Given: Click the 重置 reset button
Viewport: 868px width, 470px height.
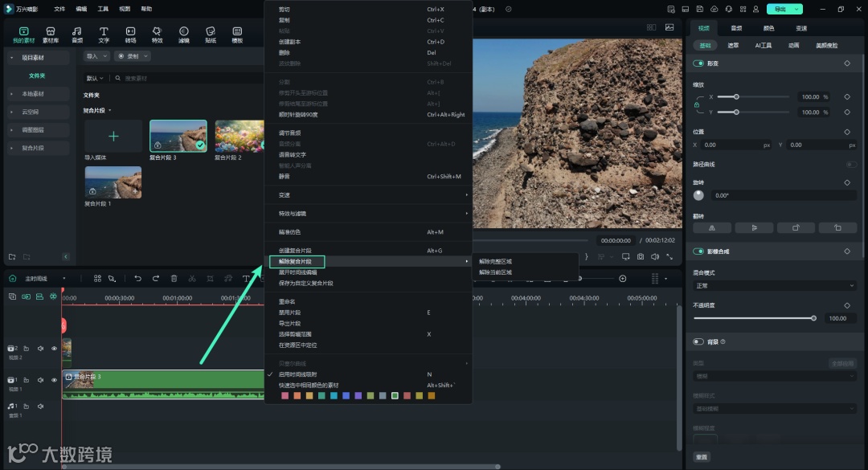Looking at the screenshot, I should tap(702, 456).
